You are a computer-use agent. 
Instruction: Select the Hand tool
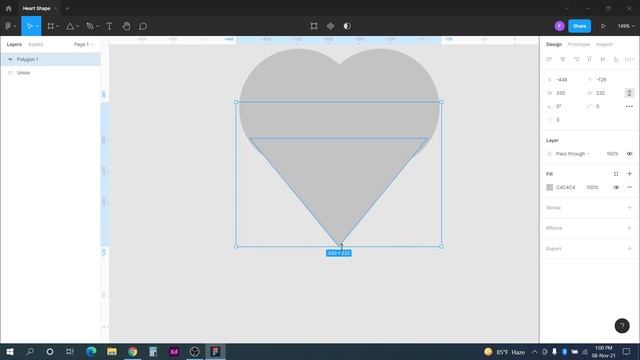point(126,26)
